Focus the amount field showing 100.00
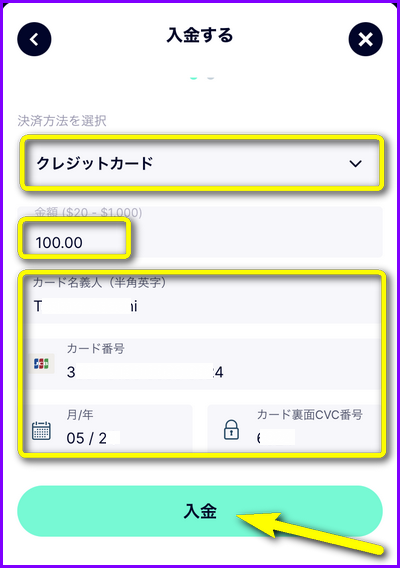The image size is (400, 568). point(200,232)
